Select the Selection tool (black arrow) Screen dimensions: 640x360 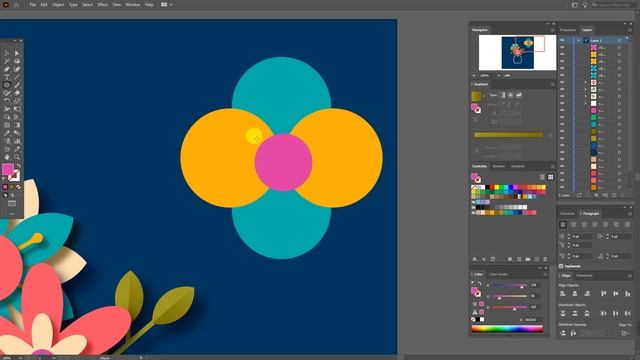coord(7,53)
